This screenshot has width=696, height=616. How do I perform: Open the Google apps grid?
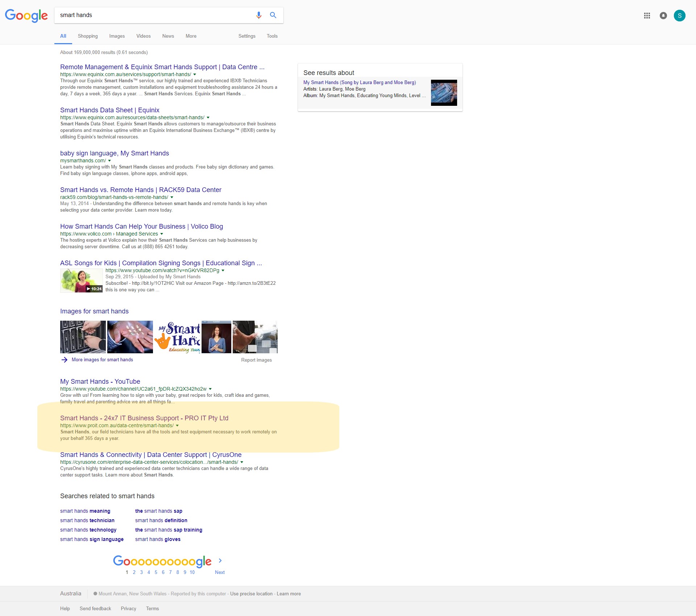point(647,16)
